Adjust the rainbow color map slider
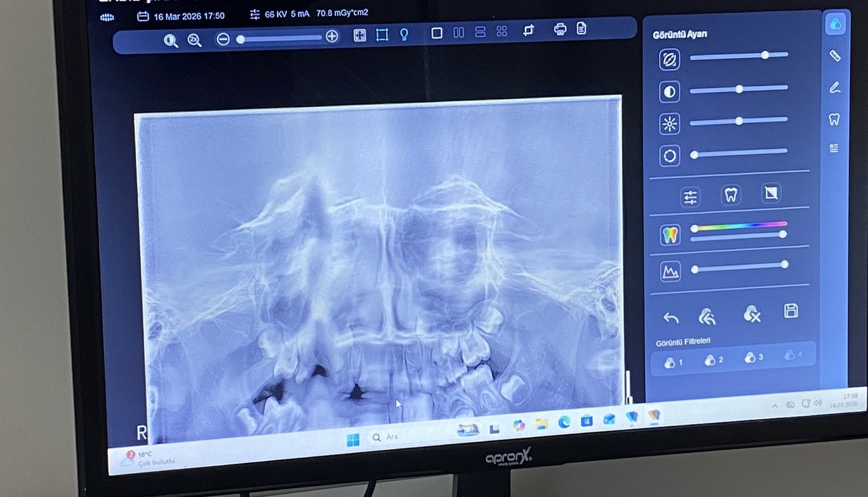 [x=739, y=226]
